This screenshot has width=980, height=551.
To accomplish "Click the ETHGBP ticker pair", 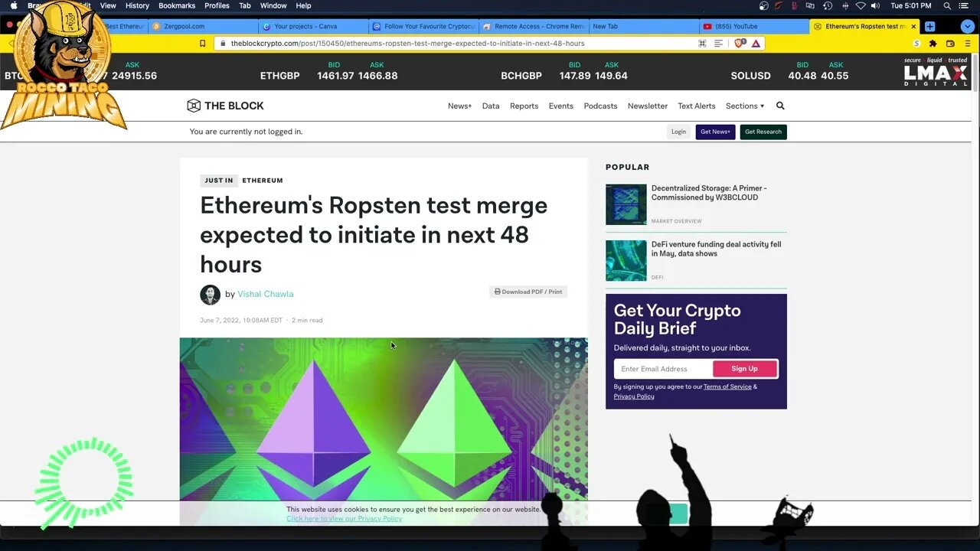I will pos(279,76).
